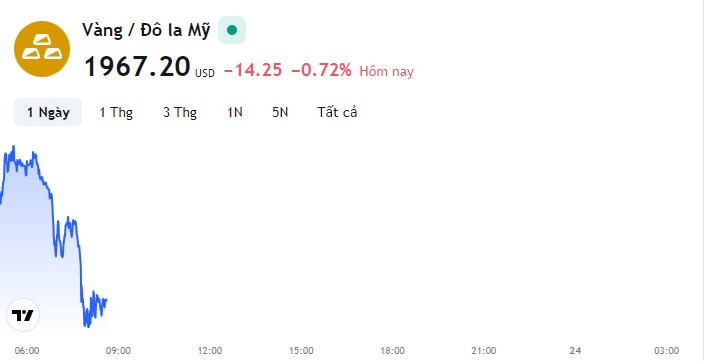Choose the 3 Thg range tab
705x361 pixels.
(x=180, y=112)
